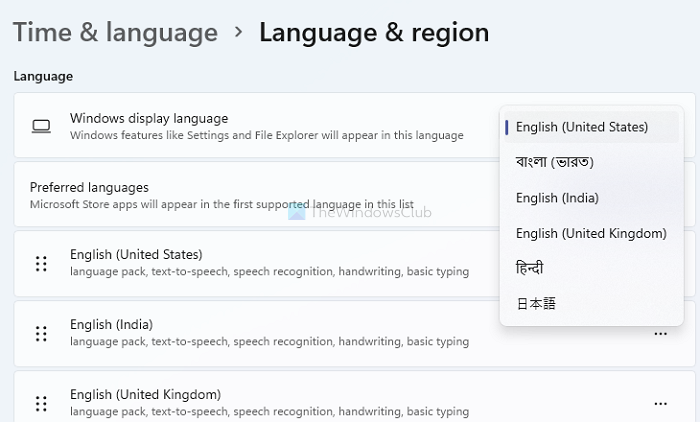Open the three-dot menu for English (United Kingdom)
This screenshot has width=700, height=422.
click(x=660, y=404)
